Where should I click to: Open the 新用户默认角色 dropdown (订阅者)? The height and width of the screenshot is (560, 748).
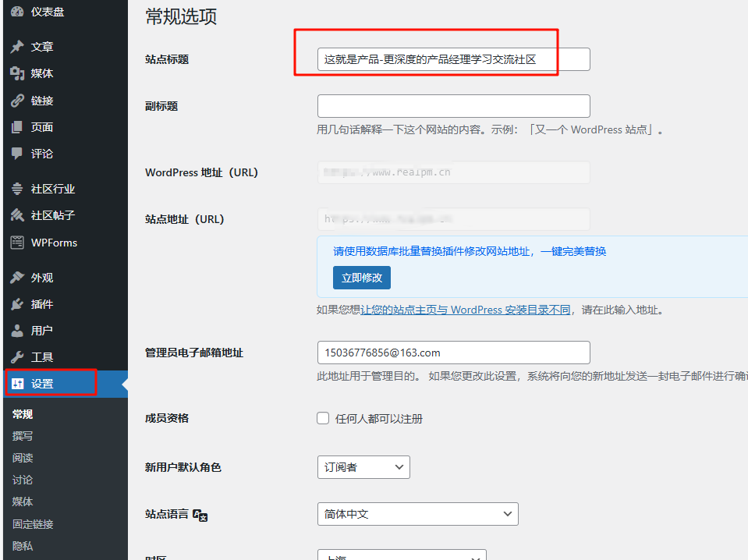(363, 467)
